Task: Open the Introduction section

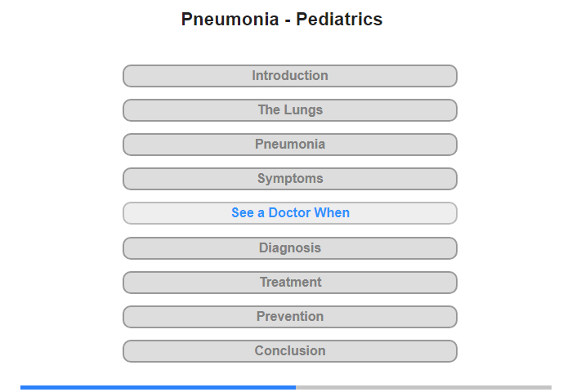Action: coord(290,76)
